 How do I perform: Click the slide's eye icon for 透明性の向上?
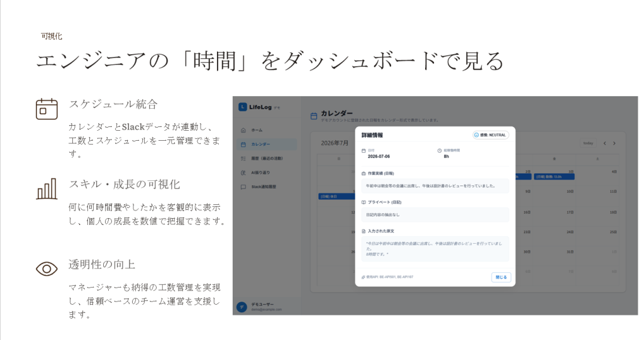47,269
